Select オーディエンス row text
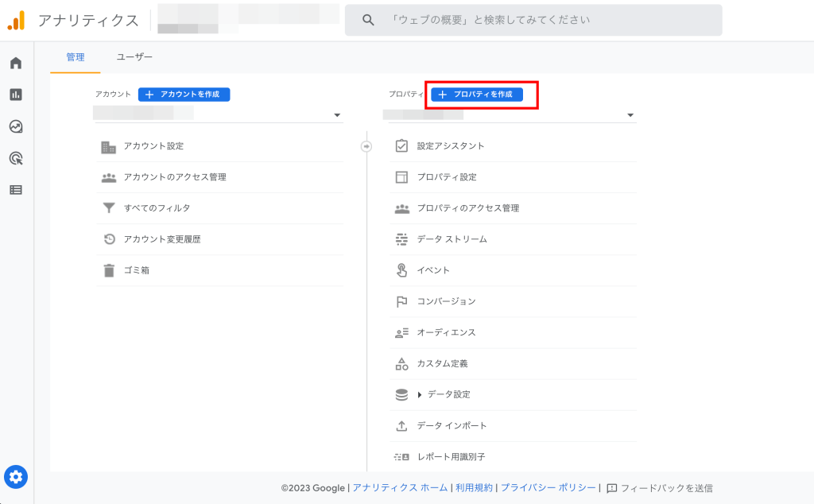The image size is (814, 504). (447, 333)
